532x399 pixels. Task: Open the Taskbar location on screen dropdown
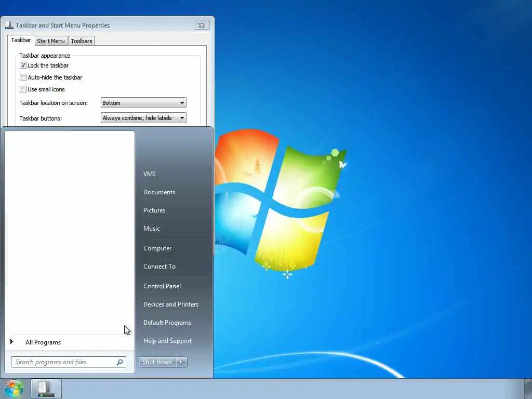[143, 103]
